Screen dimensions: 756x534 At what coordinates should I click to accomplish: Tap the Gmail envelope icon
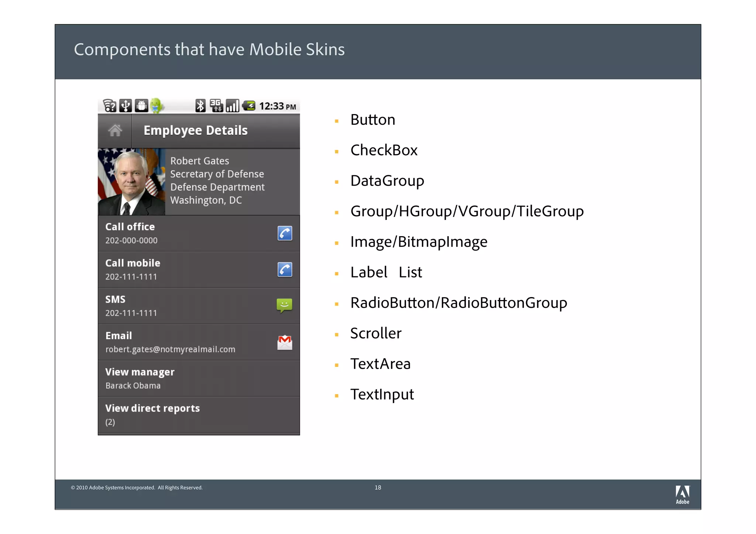285,342
